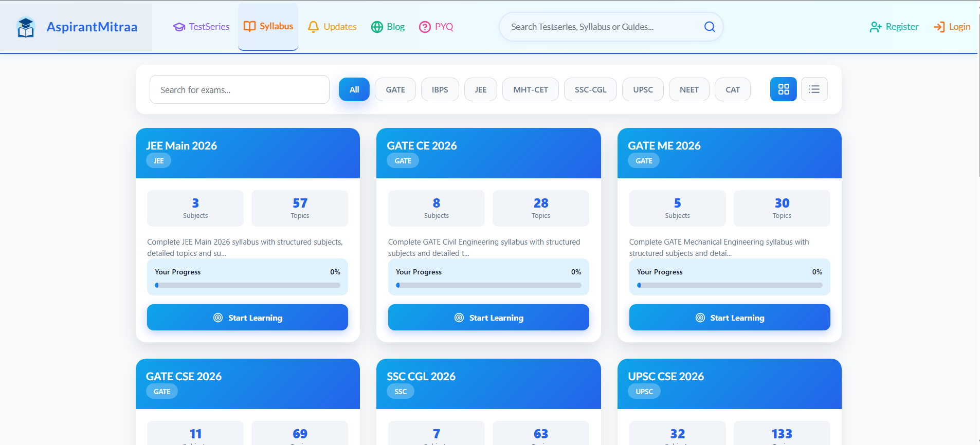This screenshot has width=980, height=445.
Task: Focus the Search for exams field
Action: (240, 89)
